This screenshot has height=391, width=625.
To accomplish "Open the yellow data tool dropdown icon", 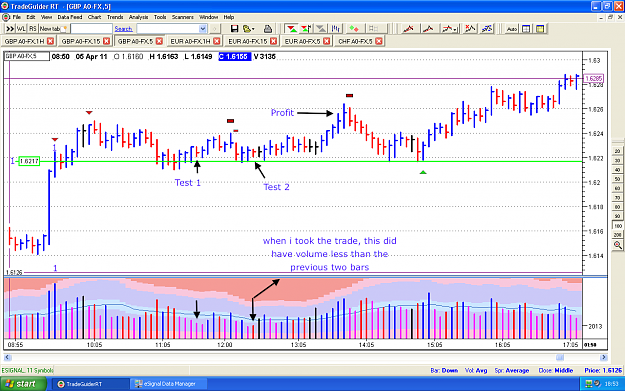I will (248, 29).
